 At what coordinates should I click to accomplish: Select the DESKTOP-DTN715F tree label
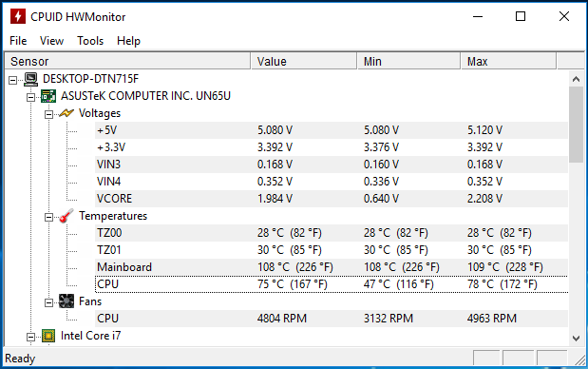[x=91, y=79]
